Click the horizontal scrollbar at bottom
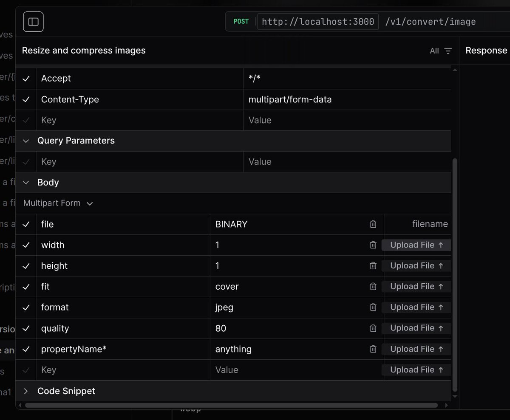This screenshot has width=510, height=420. [x=231, y=405]
